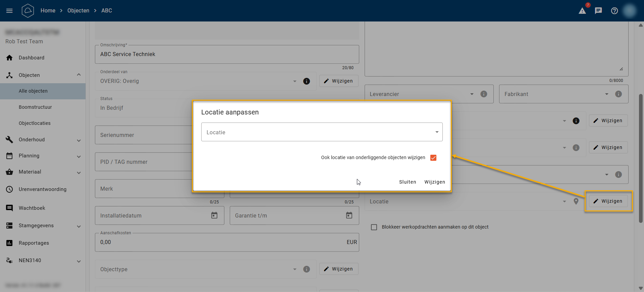
Task: Enable 'Blokkeer werkopdrachten aanmaken op dit object'
Action: [374, 227]
